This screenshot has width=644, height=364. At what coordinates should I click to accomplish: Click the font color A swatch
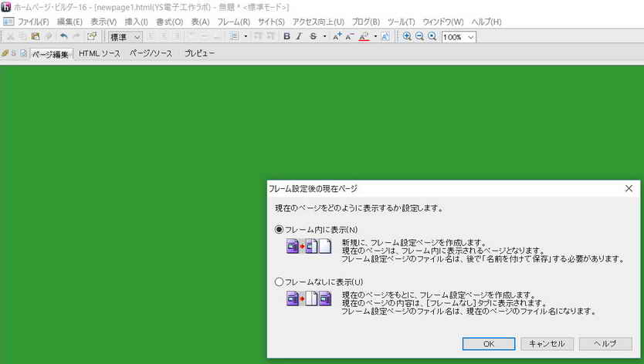tap(364, 36)
